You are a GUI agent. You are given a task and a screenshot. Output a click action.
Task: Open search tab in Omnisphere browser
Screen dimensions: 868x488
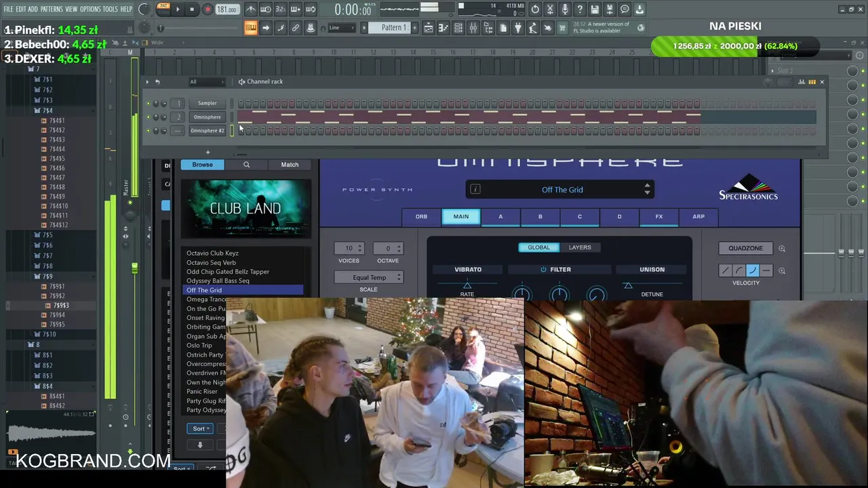246,165
